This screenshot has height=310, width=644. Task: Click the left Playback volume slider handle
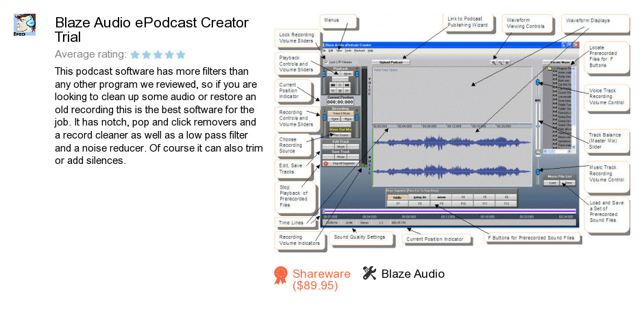coord(323,73)
